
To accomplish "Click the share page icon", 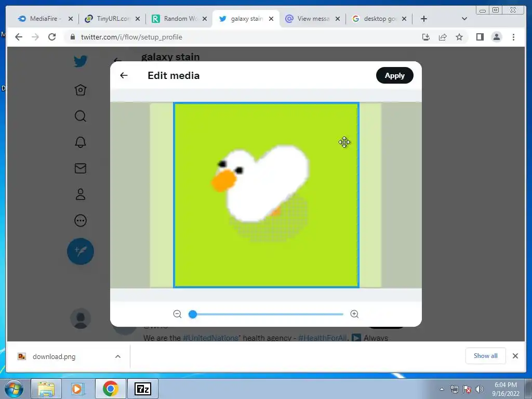I will tap(443, 37).
